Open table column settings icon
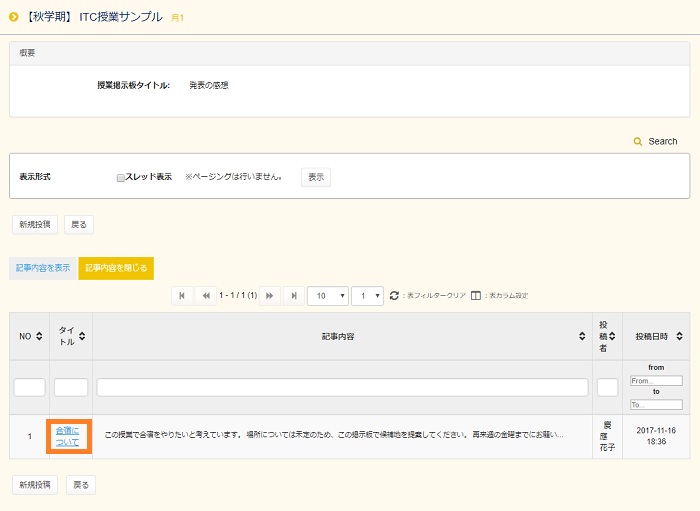This screenshot has width=700, height=511. [x=476, y=296]
